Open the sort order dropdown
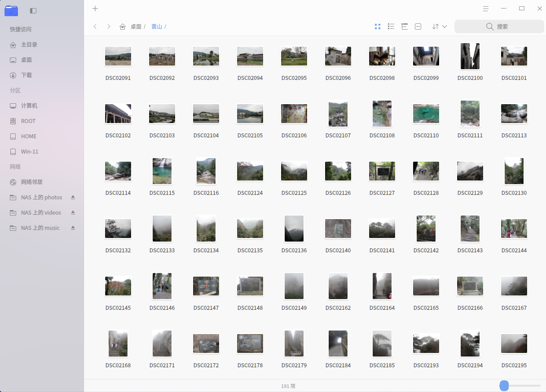 point(440,26)
